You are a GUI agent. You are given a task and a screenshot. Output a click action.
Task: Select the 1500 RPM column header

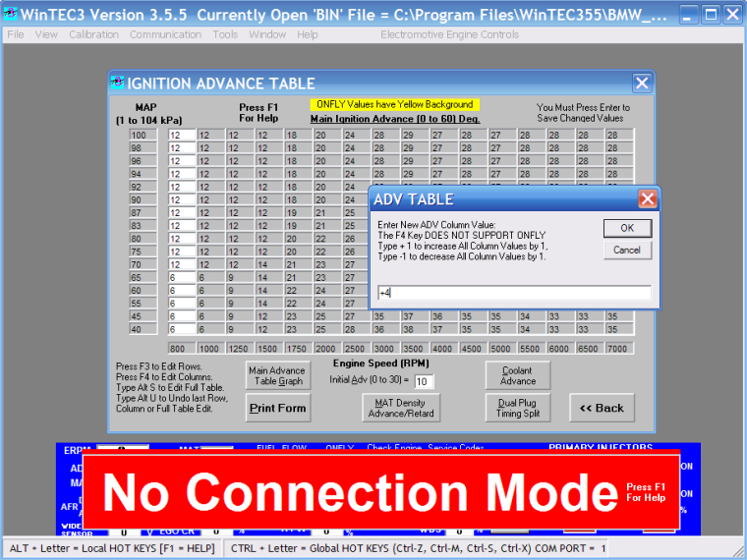268,349
